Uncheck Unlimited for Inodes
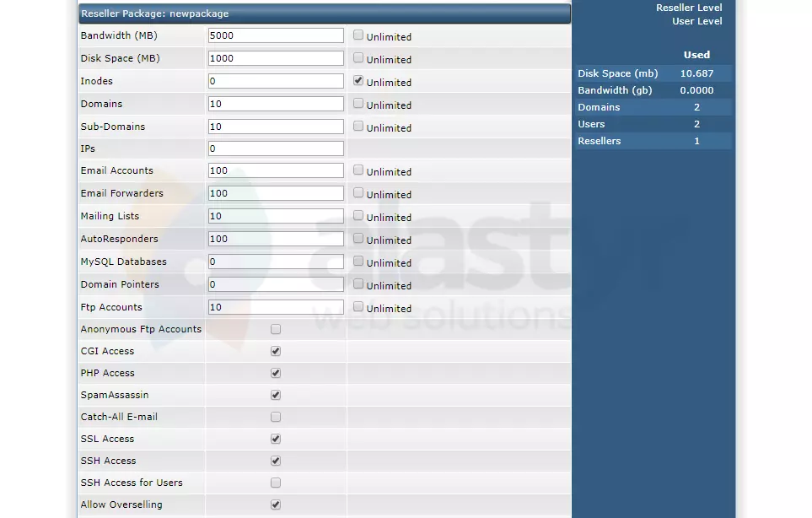Screen dimensions: 812x518 coord(358,80)
